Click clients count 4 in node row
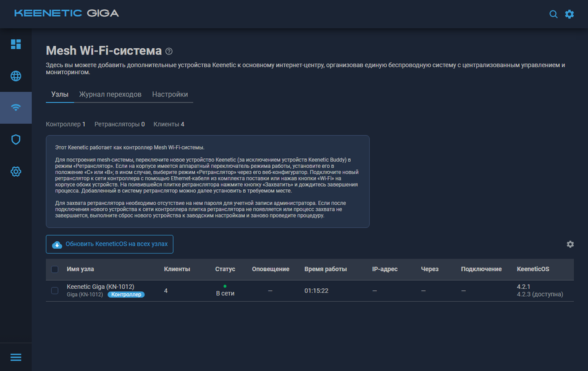 166,291
